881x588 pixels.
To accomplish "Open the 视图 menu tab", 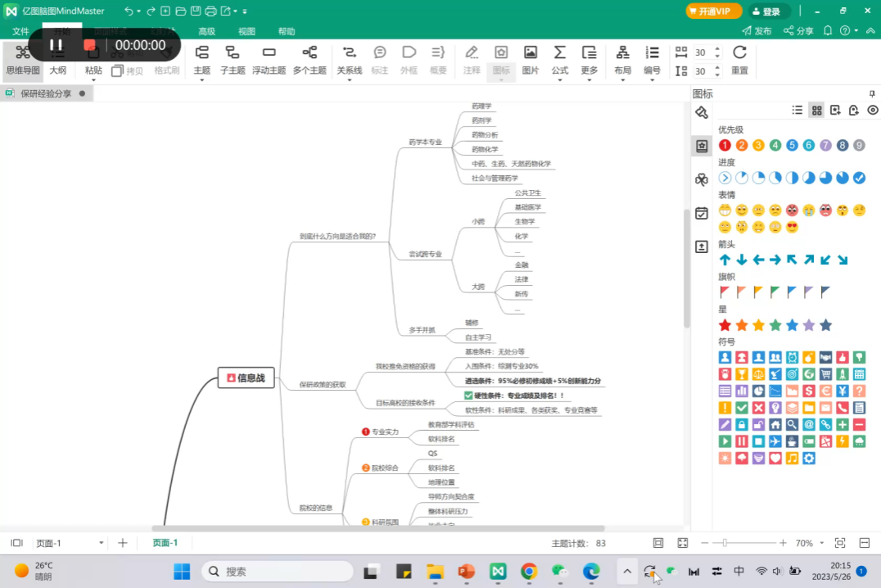I will 246,31.
